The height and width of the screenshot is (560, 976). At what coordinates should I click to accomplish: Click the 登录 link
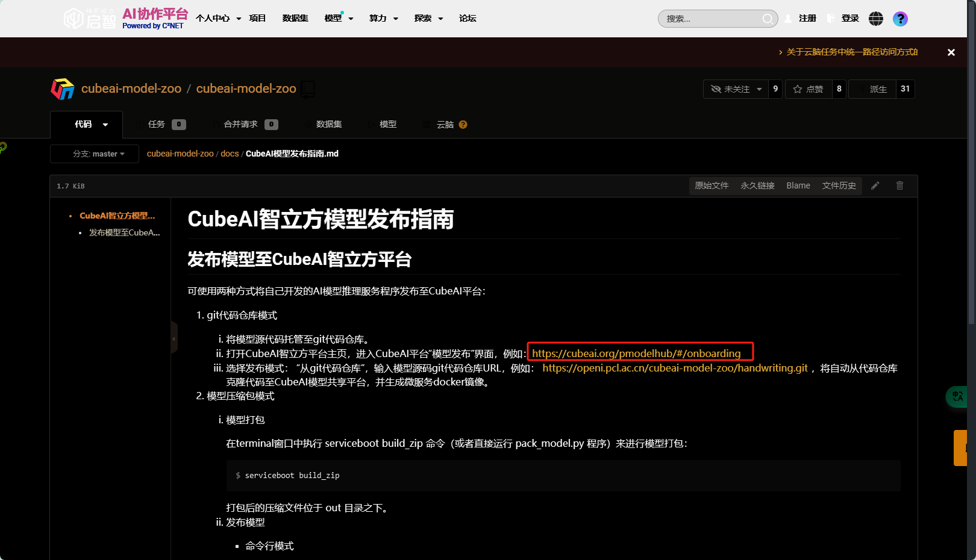pos(850,19)
